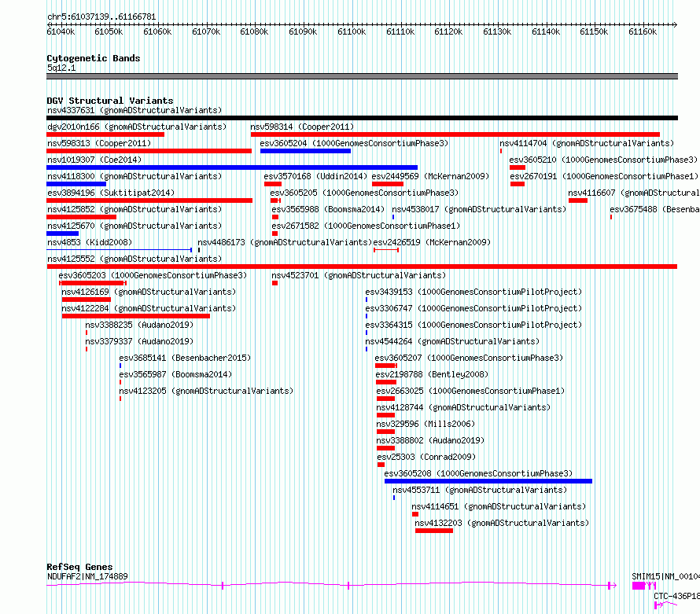Viewport: 700px width, 614px height.
Task: Select the CTC-436P18 gene label
Action: click(x=676, y=596)
